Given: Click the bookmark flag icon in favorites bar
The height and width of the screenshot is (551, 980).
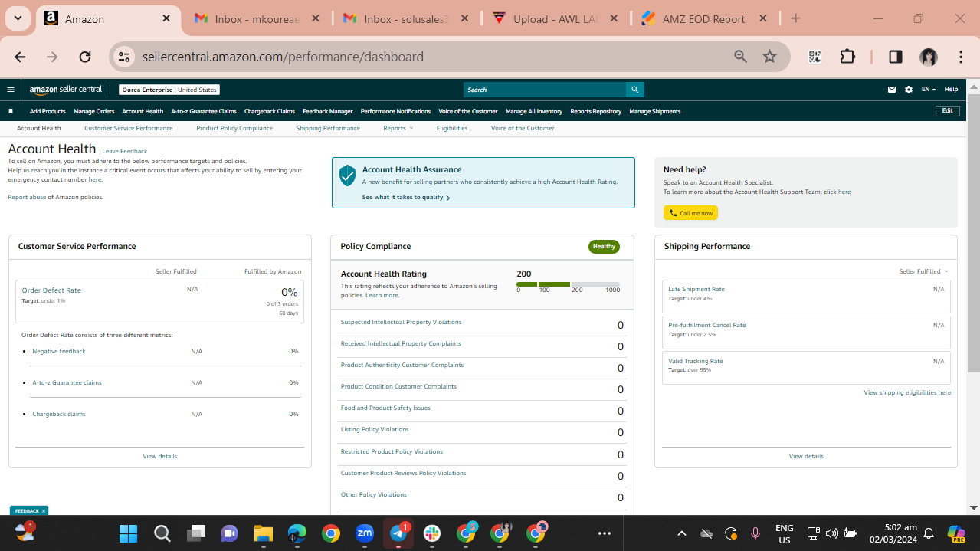Looking at the screenshot, I should tap(11, 111).
